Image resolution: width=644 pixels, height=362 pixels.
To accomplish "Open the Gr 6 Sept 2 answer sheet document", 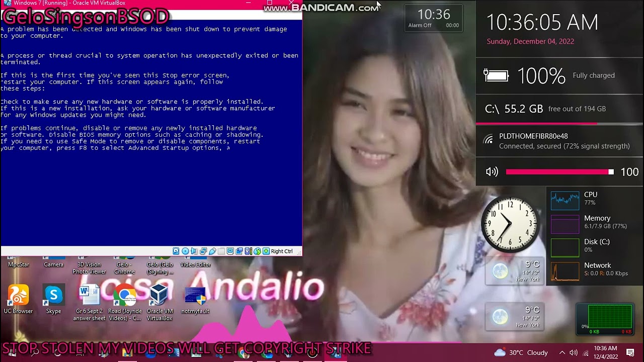I will click(89, 303).
